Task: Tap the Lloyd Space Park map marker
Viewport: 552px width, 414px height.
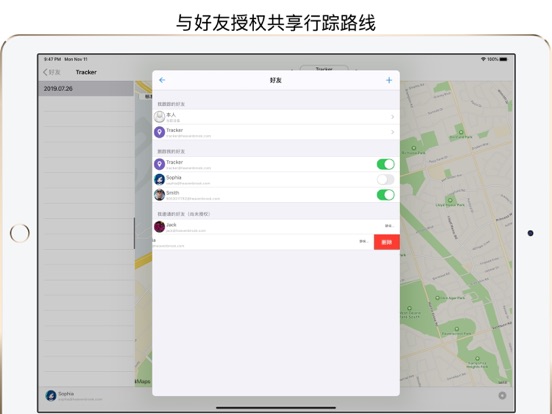Action: pos(450,200)
